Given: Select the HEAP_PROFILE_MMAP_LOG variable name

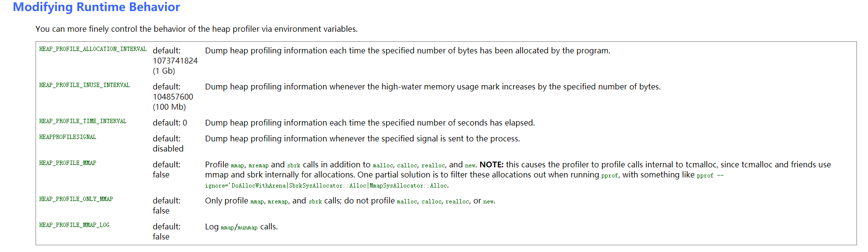Looking at the screenshot, I should (74, 225).
